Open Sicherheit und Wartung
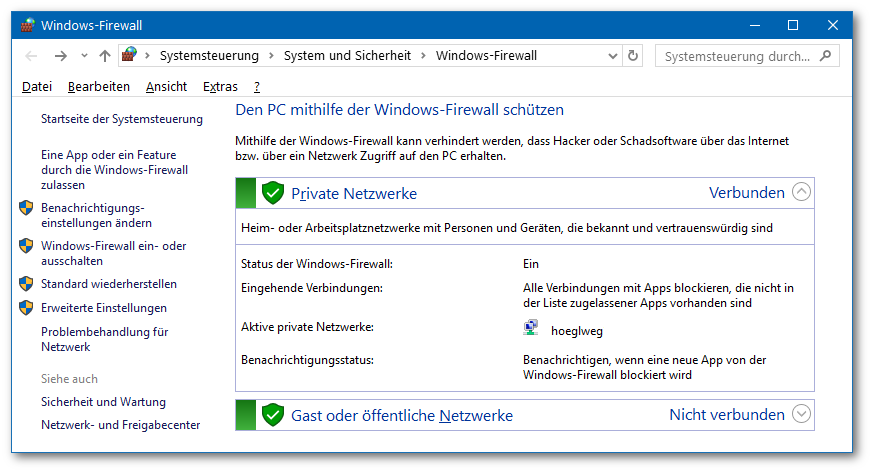Viewport: 872px width, 472px height. click(103, 401)
